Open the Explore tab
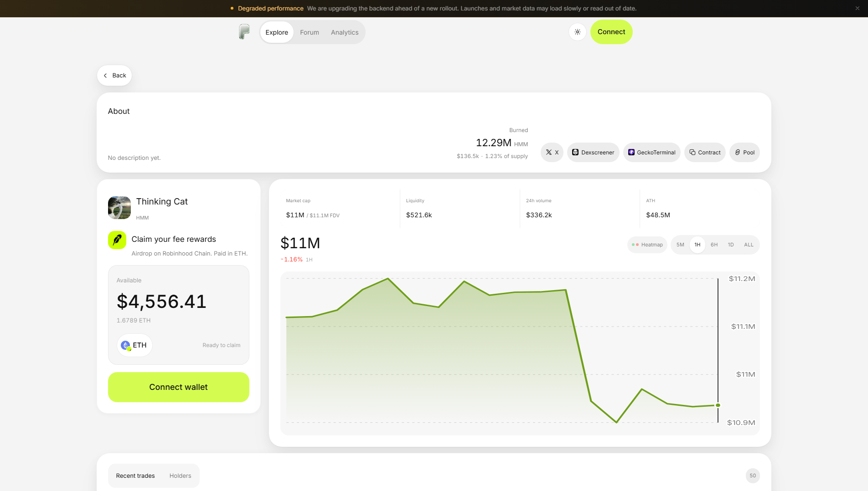Screen dimensions: 868x491 (277, 32)
